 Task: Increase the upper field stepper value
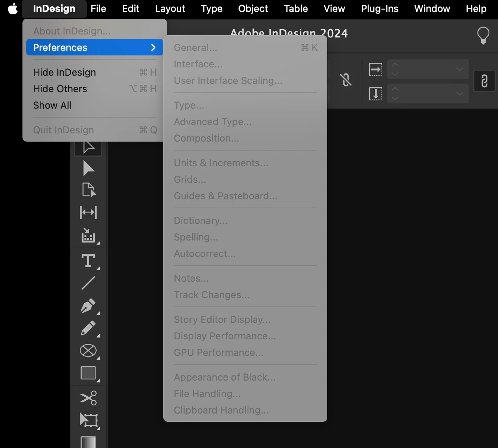(x=395, y=65)
